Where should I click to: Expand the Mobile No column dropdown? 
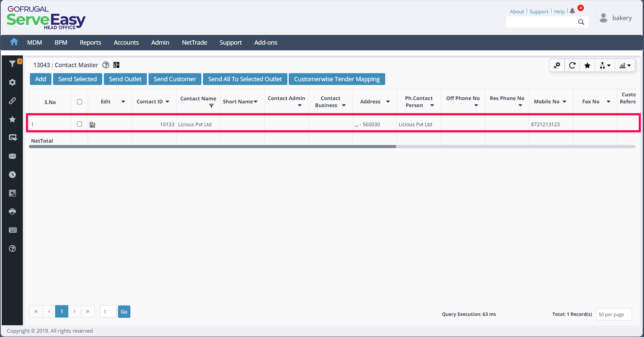pyautogui.click(x=564, y=102)
